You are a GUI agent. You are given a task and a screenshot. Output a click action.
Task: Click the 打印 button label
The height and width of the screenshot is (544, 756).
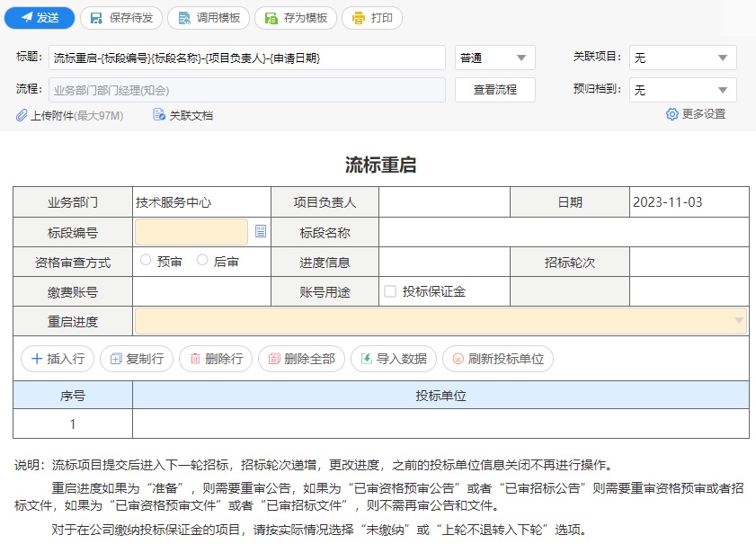pos(382,18)
